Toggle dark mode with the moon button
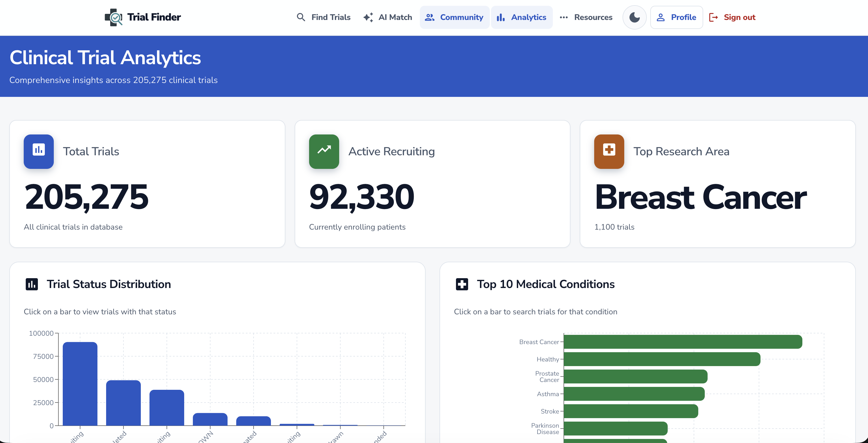The image size is (868, 443). 634,17
